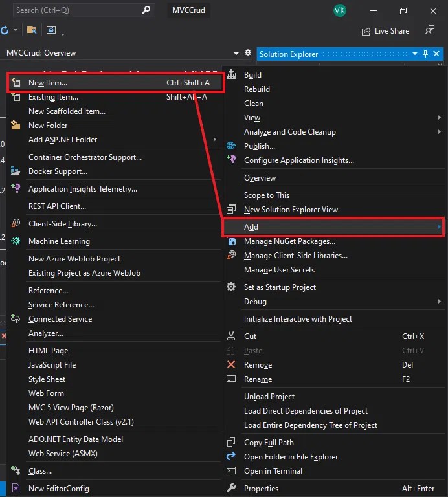Open the toolbar overflow options arrow

pos(63,33)
